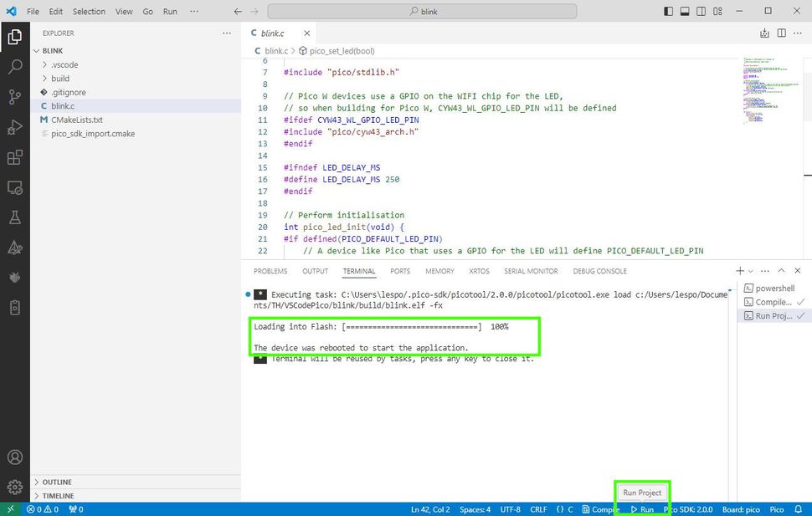
Task: Select the powershell terminal entry
Action: point(773,289)
